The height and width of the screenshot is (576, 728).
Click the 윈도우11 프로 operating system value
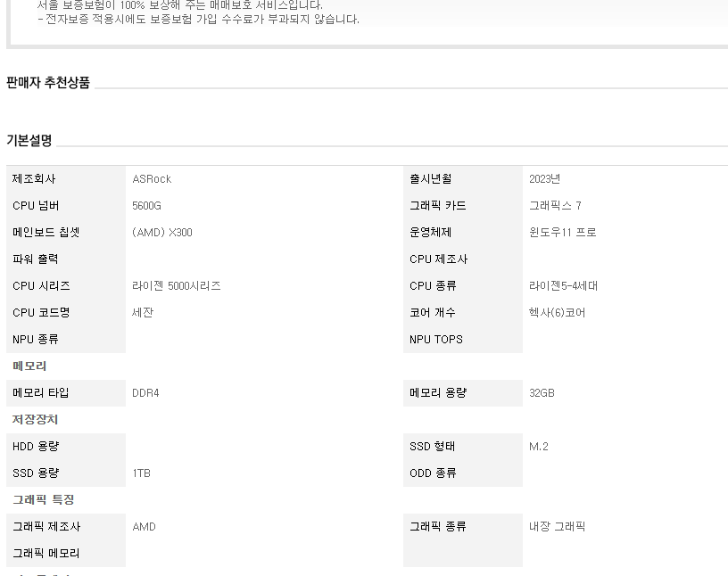tap(562, 233)
